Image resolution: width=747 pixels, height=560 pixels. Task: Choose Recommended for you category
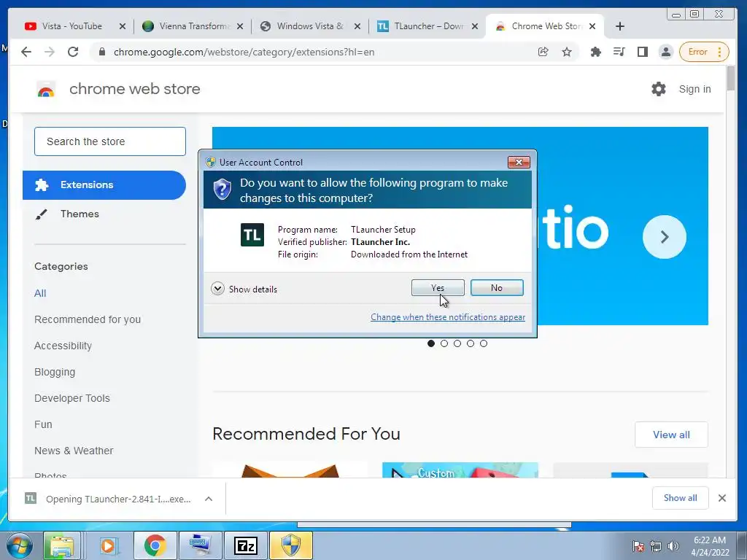tap(88, 319)
